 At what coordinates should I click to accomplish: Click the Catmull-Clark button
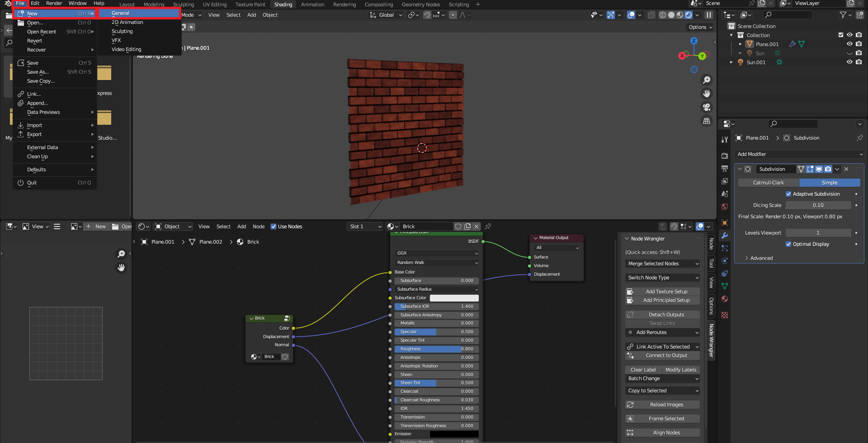coord(769,183)
